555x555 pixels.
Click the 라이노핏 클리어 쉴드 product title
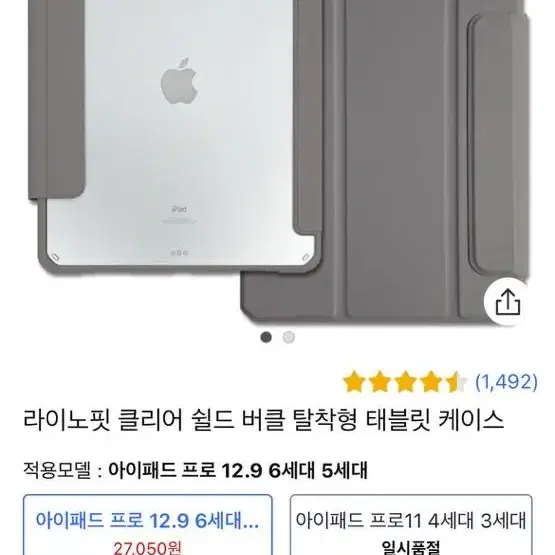[x=264, y=420]
